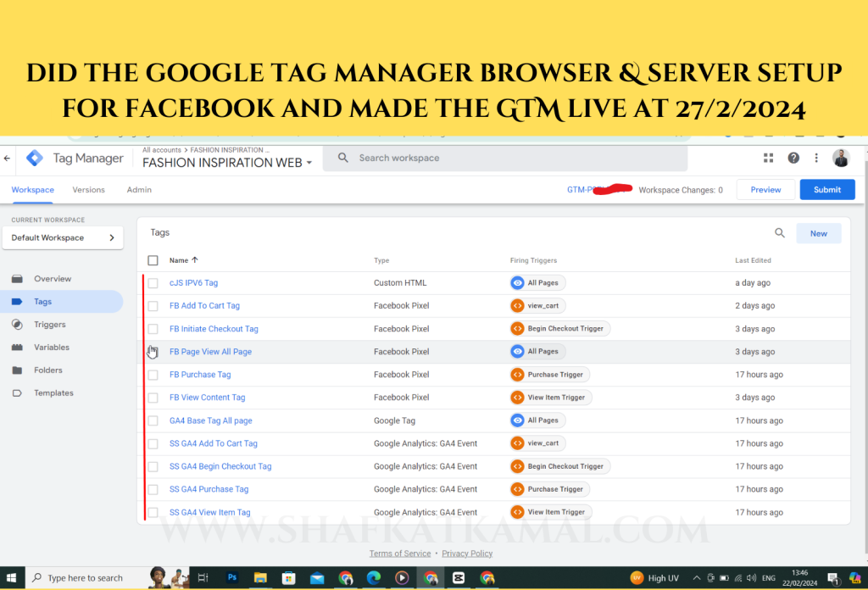868x590 pixels.
Task: Open the media player taskbar icon
Action: tap(402, 578)
